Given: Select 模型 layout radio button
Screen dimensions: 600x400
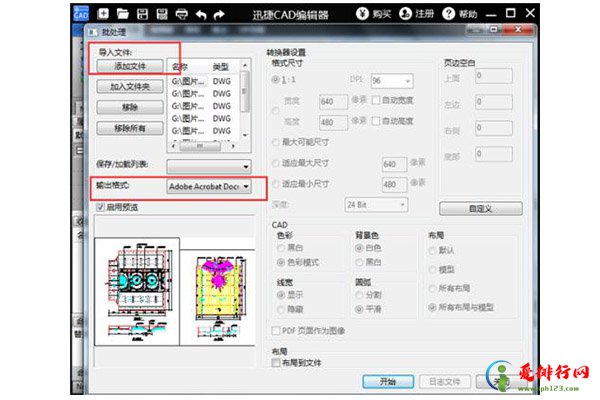Looking at the screenshot, I should click(x=432, y=269).
